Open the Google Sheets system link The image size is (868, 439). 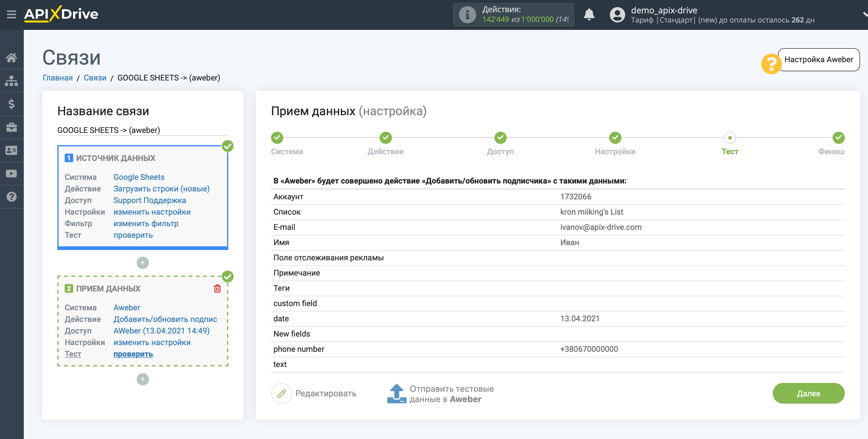point(139,177)
